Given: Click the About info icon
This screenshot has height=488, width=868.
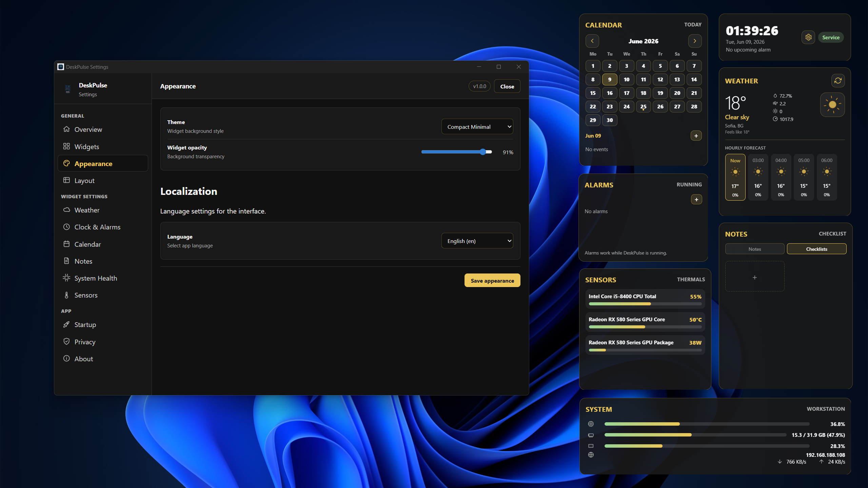Looking at the screenshot, I should tap(66, 359).
